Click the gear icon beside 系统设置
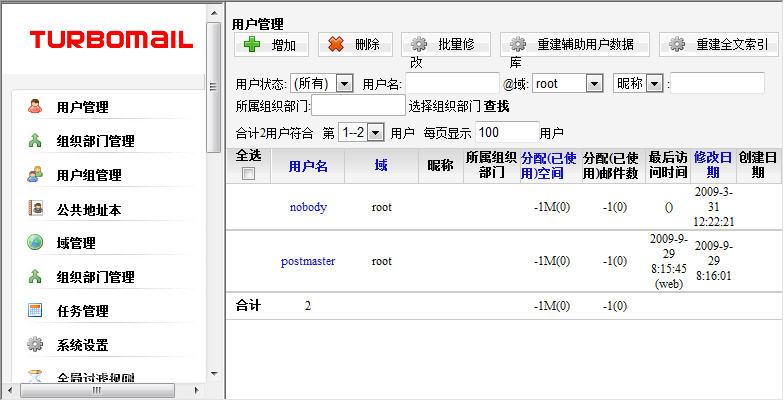The height and width of the screenshot is (401, 784). tap(35, 344)
